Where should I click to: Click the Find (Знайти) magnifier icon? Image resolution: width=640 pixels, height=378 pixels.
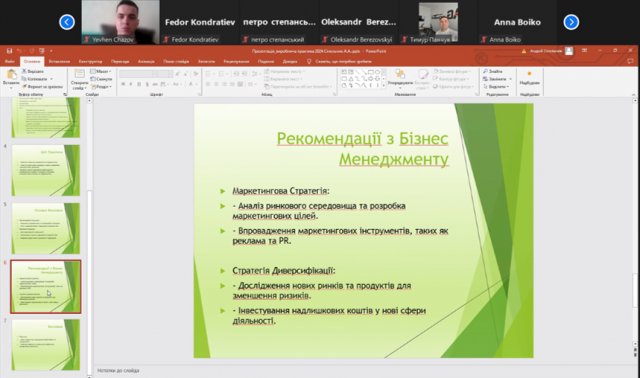point(485,71)
